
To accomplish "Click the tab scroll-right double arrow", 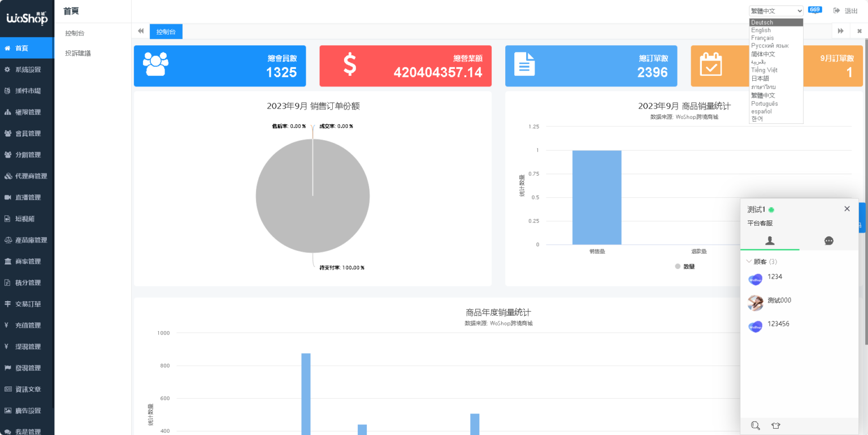I will 841,31.
